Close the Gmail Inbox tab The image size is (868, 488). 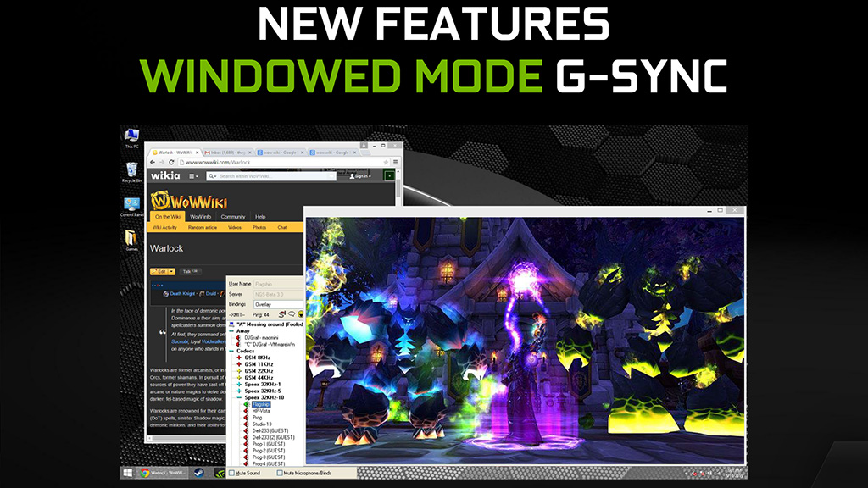[250, 152]
